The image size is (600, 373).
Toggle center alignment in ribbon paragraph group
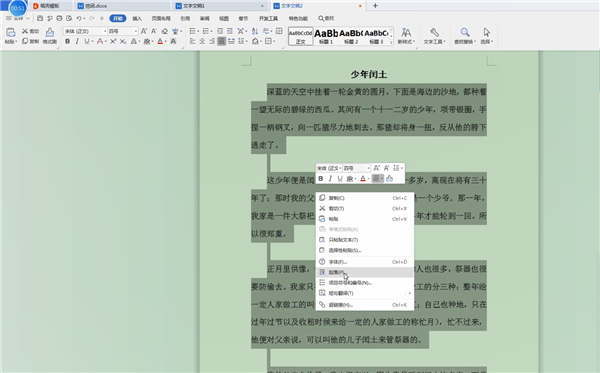click(x=202, y=41)
